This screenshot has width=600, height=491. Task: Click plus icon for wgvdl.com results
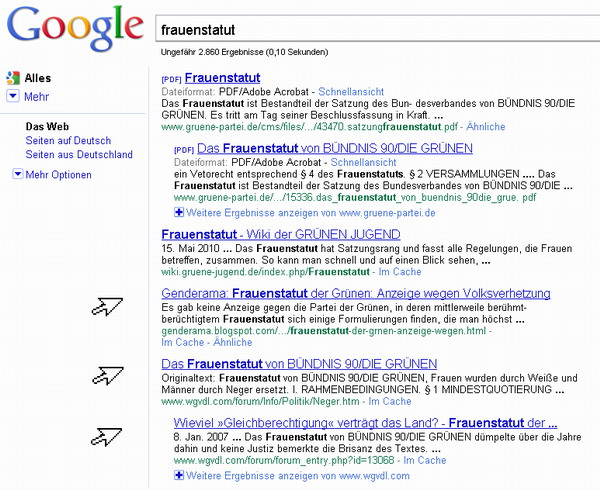pyautogui.click(x=178, y=476)
